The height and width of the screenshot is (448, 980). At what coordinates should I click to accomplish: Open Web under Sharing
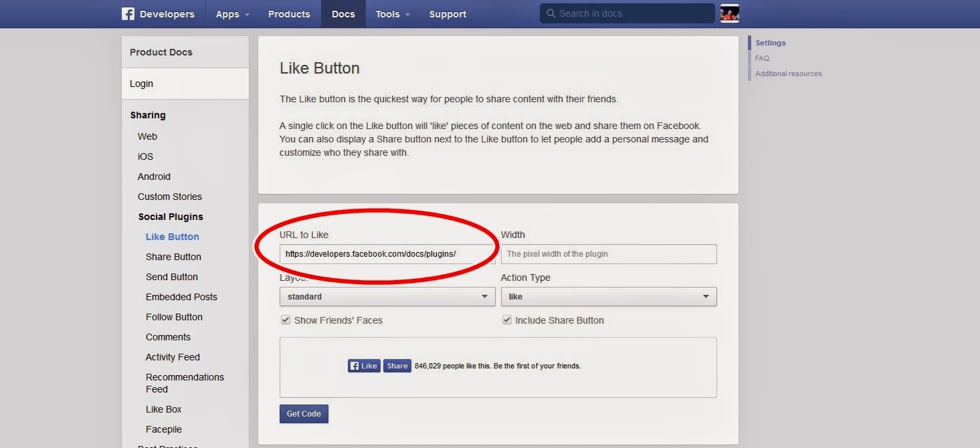pyautogui.click(x=147, y=136)
